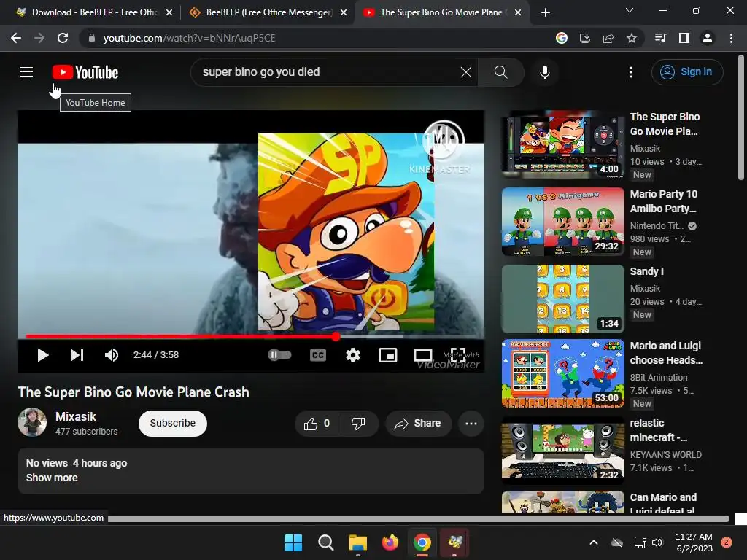
Task: Open Sandy I video thumbnail
Action: [x=562, y=298]
